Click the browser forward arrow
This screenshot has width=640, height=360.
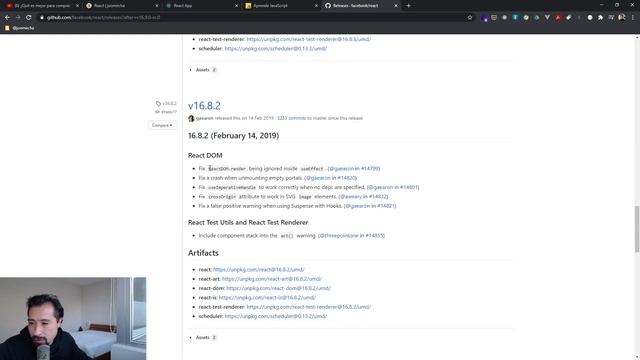coord(18,18)
